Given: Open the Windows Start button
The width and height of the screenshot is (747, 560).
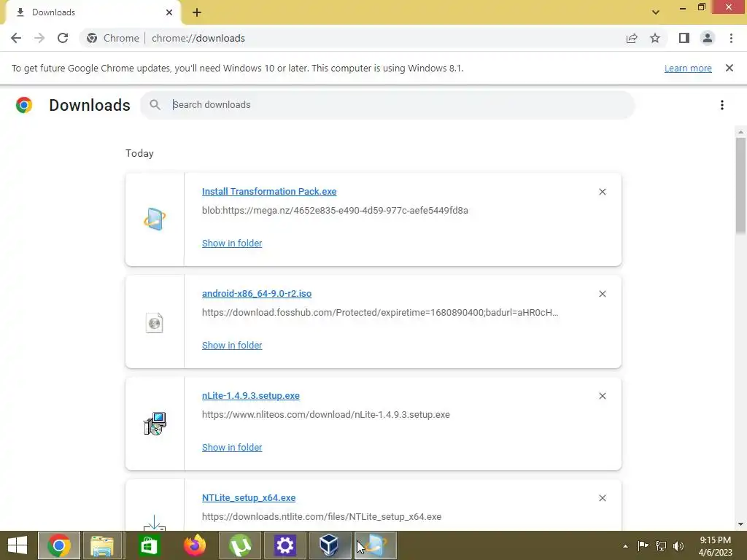Looking at the screenshot, I should (x=18, y=545).
